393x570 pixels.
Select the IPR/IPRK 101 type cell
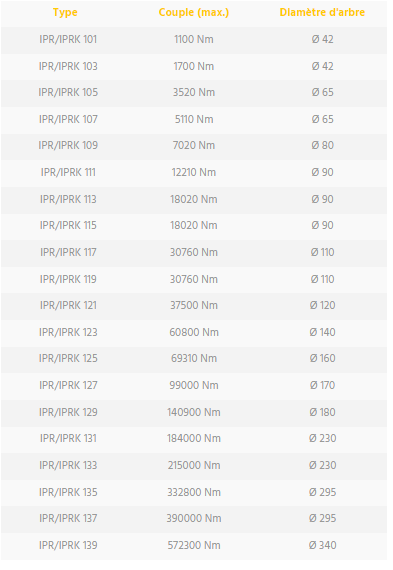tap(68, 40)
